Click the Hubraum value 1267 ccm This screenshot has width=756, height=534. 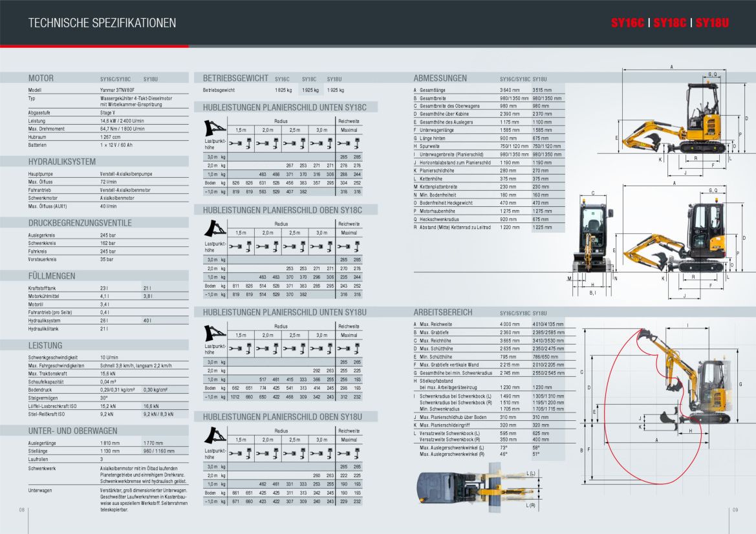coord(111,137)
